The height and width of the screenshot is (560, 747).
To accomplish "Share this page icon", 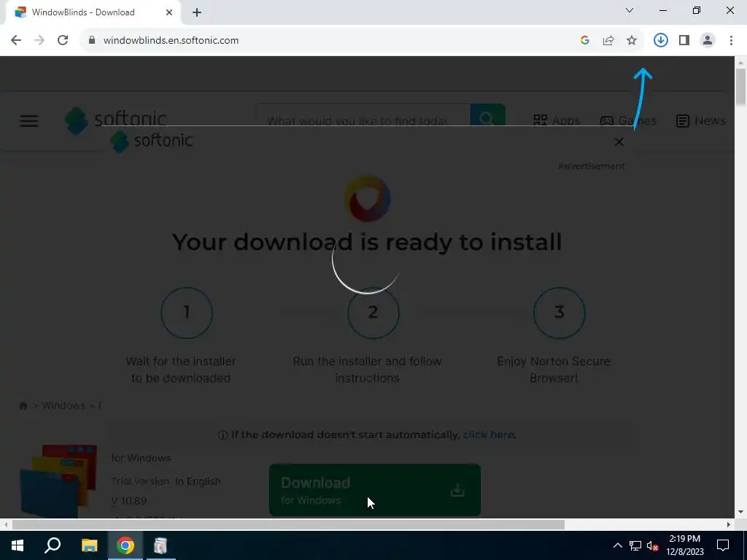I will pyautogui.click(x=608, y=40).
